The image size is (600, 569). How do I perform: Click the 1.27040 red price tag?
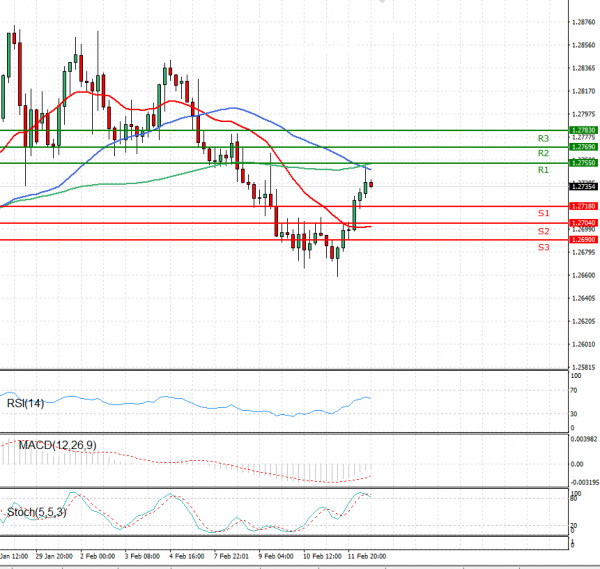583,223
